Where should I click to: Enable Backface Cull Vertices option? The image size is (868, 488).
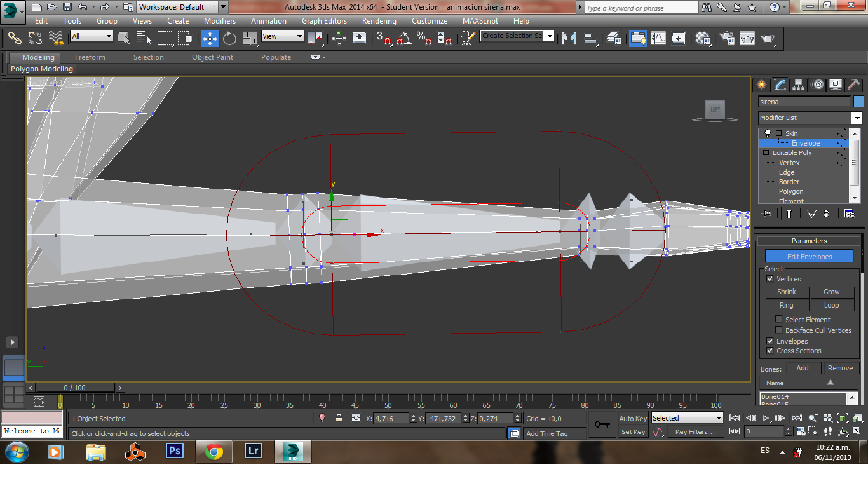778,330
